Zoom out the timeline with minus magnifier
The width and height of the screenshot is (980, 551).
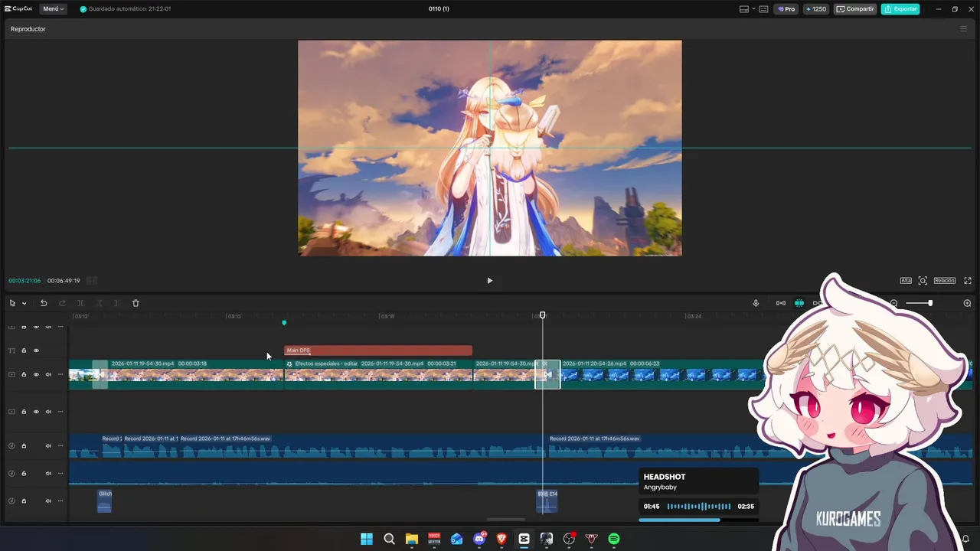coord(893,303)
